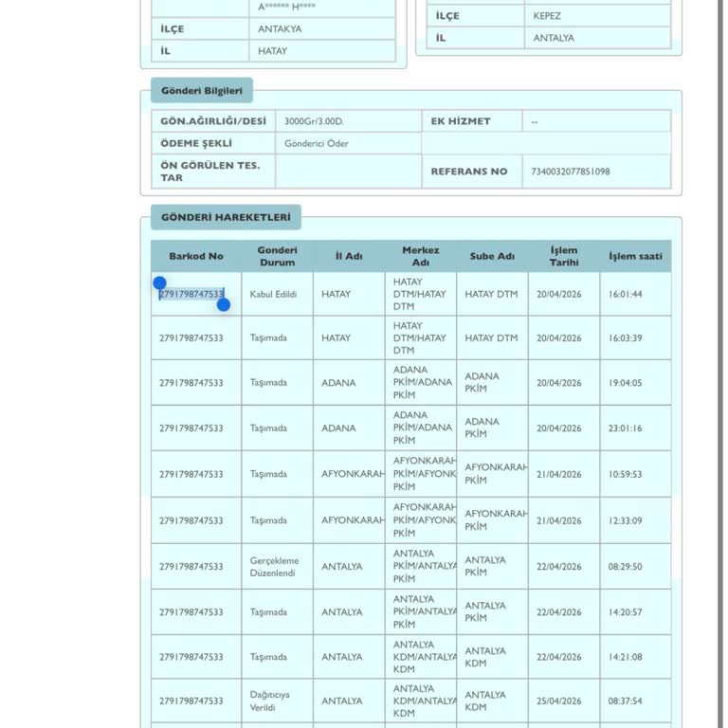This screenshot has height=728, width=728.
Task: Tap the İl Adı column header
Action: pyautogui.click(x=349, y=256)
